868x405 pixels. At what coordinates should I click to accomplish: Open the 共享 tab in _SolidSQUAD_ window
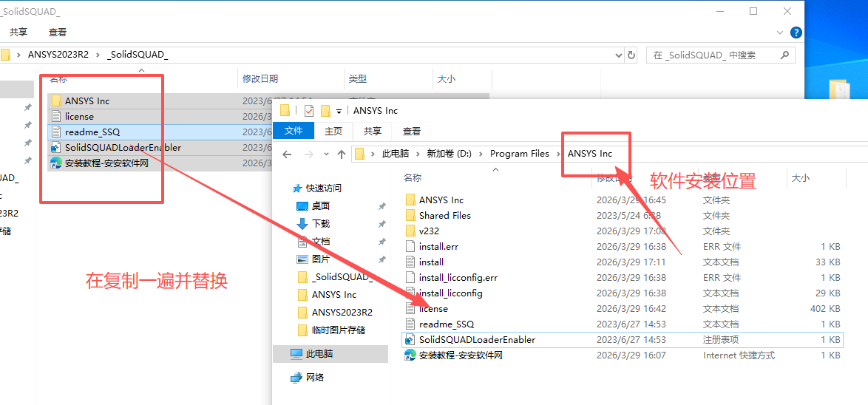18,32
